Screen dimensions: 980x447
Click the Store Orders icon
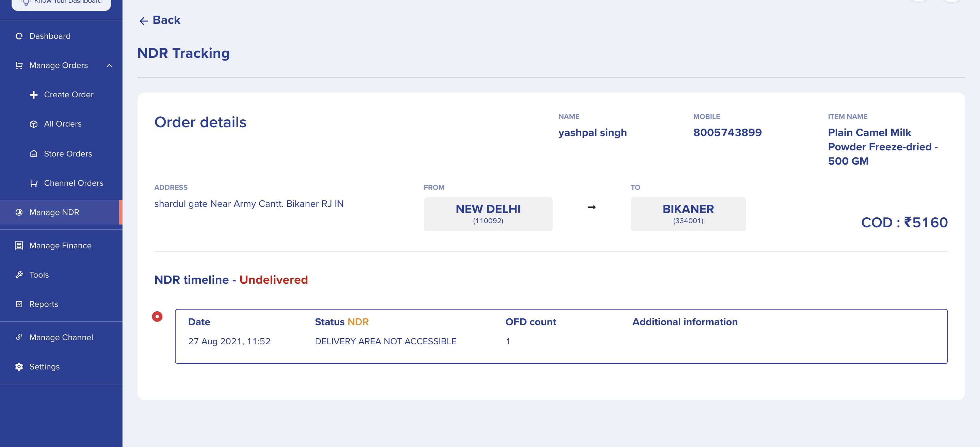point(34,154)
